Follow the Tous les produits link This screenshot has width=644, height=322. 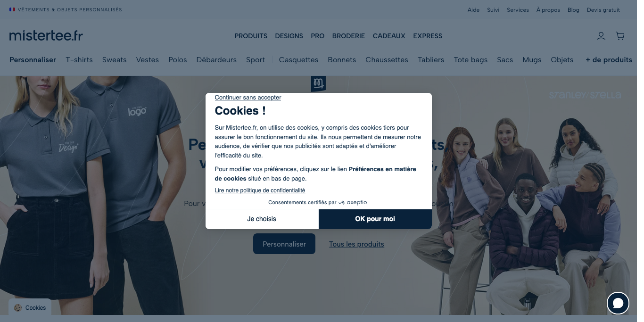click(x=356, y=244)
